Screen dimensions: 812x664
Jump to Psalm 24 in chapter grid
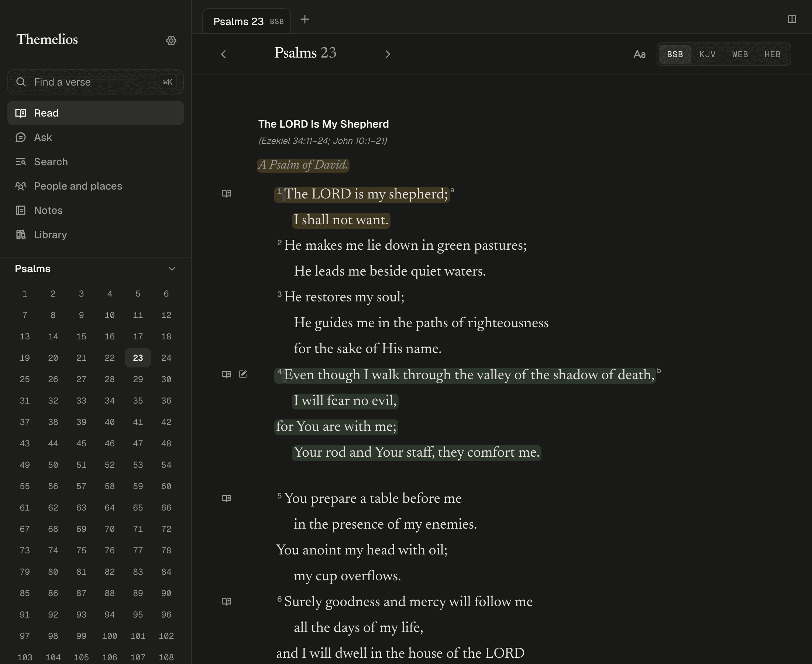pos(166,357)
